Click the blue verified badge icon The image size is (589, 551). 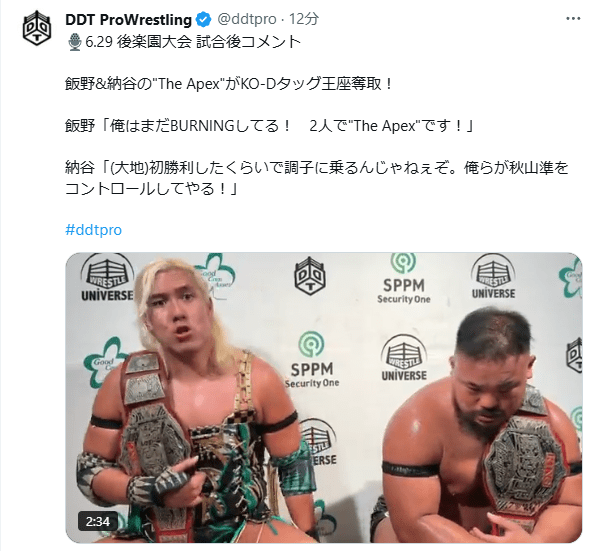click(204, 20)
